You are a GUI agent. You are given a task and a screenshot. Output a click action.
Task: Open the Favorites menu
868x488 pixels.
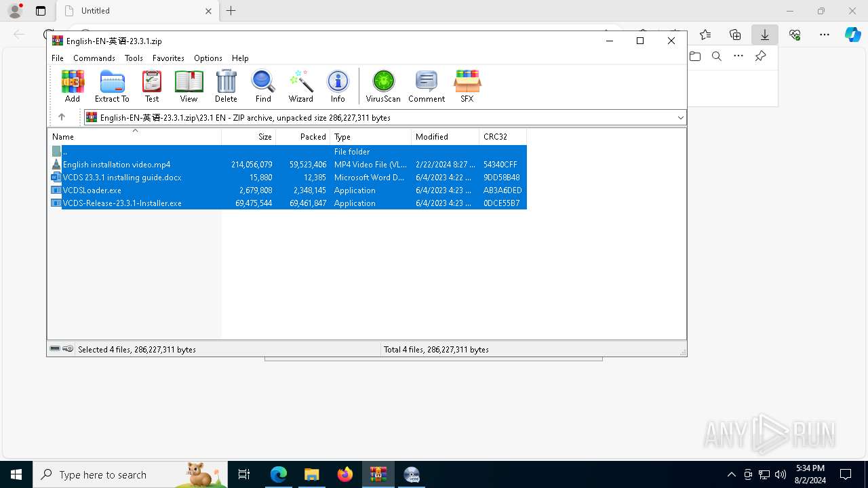pos(168,58)
